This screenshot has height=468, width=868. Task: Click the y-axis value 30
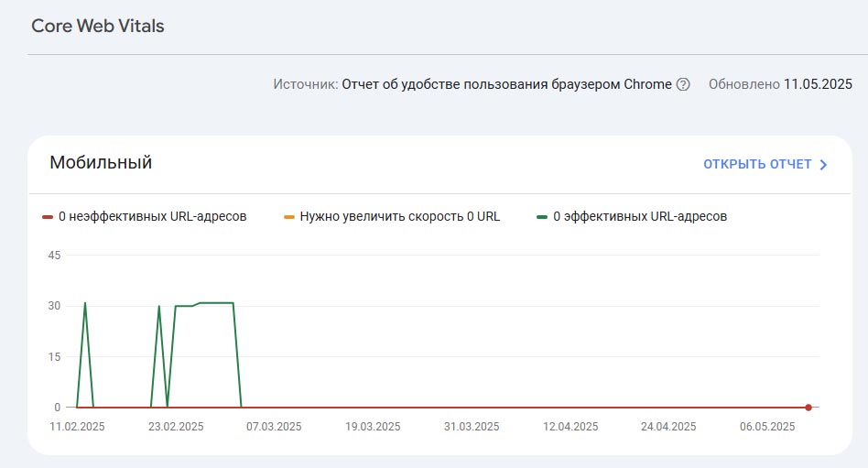click(x=54, y=306)
